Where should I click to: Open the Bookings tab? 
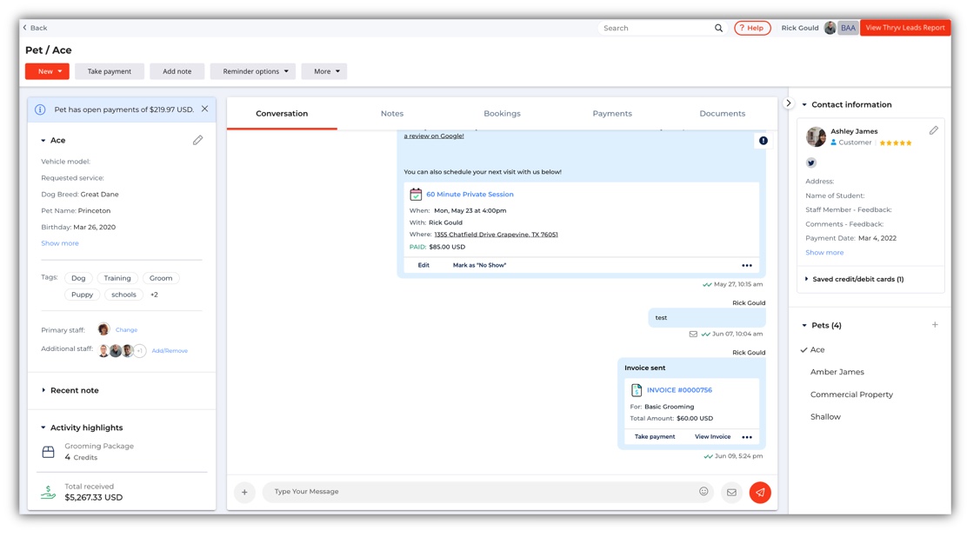502,114
